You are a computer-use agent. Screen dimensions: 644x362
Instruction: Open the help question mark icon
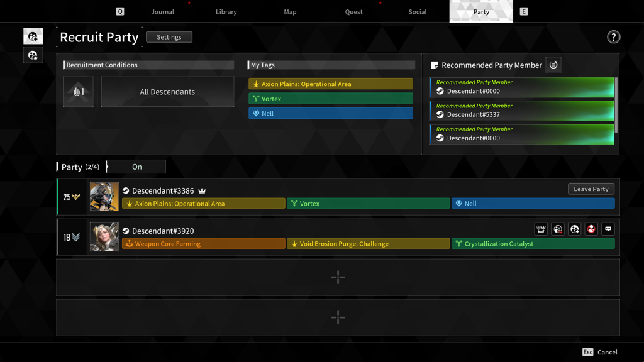pos(613,37)
